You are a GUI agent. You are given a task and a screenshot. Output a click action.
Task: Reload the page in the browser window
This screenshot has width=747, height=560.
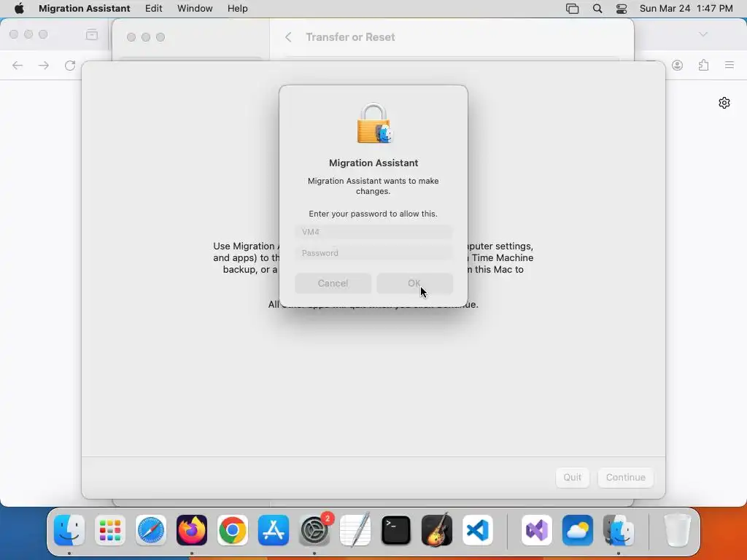[70, 65]
